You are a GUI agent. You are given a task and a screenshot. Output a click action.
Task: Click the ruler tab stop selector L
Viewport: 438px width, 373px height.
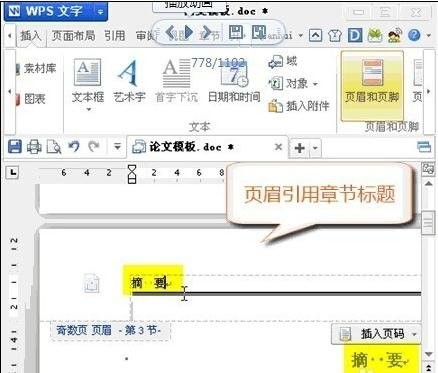[x=13, y=173]
